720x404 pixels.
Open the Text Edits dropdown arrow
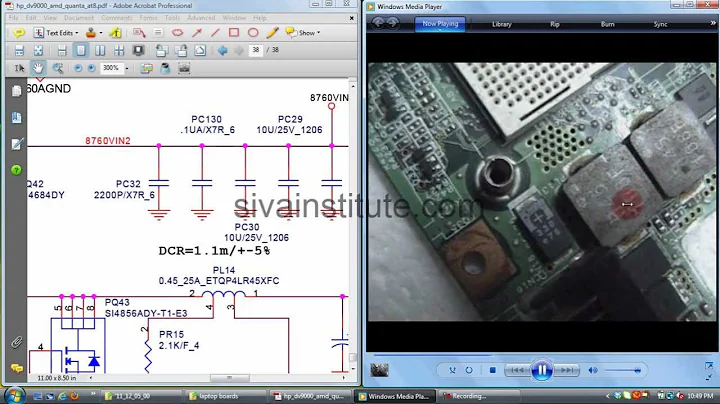pos(77,33)
